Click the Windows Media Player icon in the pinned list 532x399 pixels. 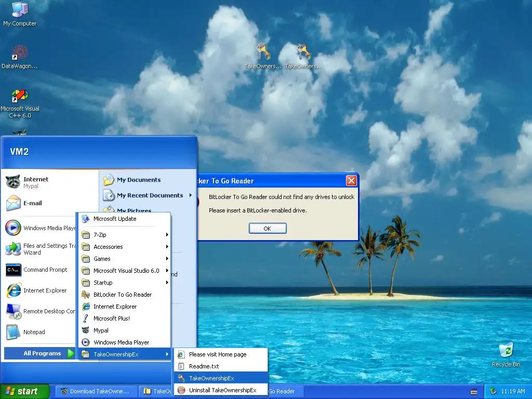[x=13, y=228]
